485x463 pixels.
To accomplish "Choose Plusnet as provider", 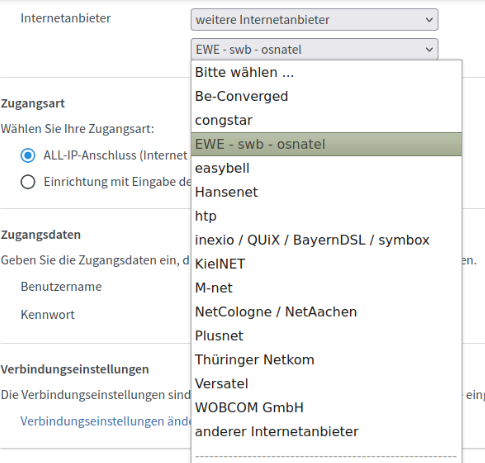I will coord(327,336).
